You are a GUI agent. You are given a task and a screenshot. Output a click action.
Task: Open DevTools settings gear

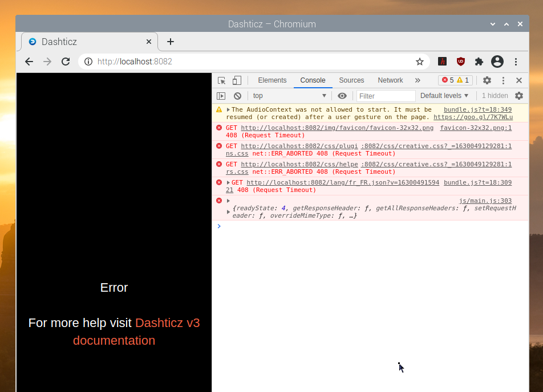[x=487, y=80]
